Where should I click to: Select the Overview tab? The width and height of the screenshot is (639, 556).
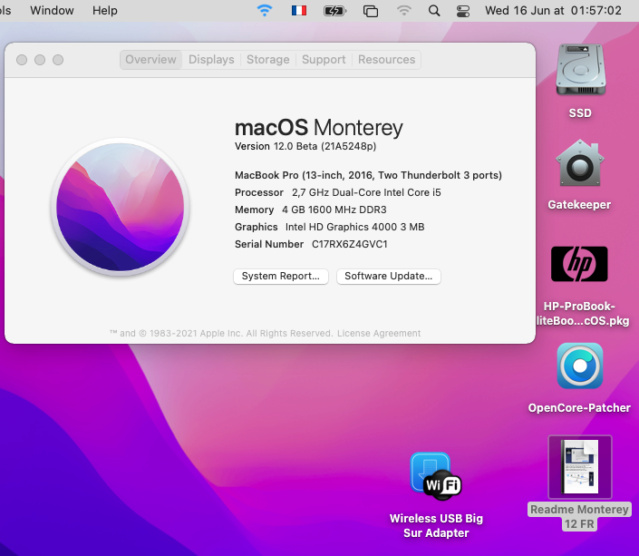[x=150, y=60]
